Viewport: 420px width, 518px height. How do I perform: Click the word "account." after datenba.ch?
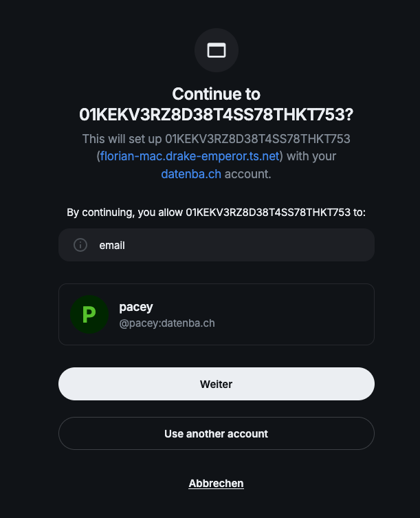248,174
